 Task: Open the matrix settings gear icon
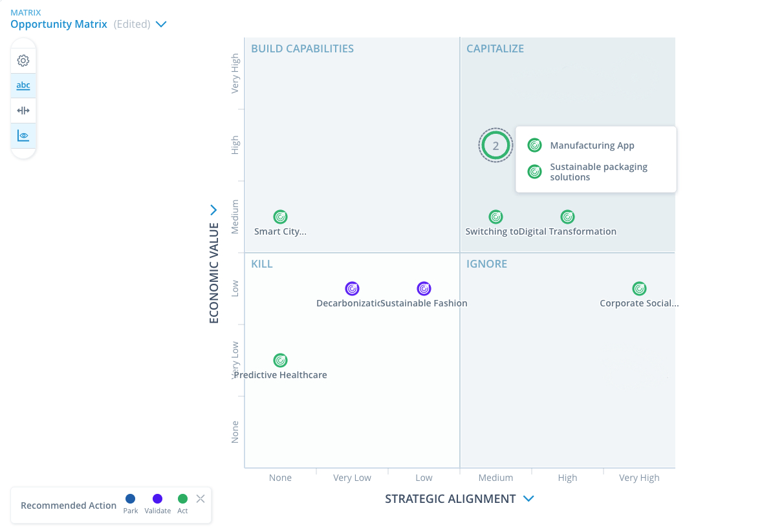point(23,59)
